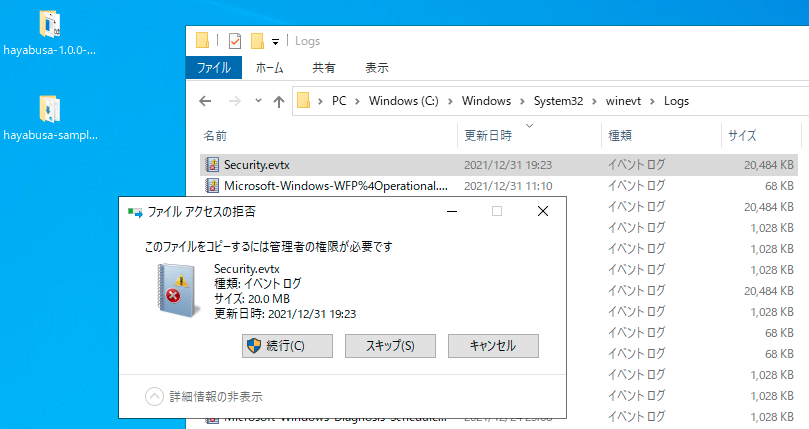Screen dimensions: 809x429
Task: Click Logs in the address breadcrumb
Action: coord(676,101)
